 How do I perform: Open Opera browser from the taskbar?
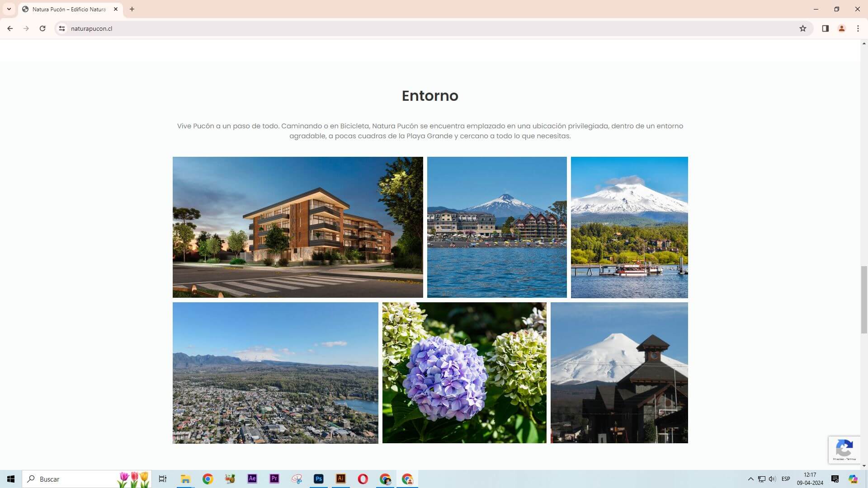click(363, 479)
